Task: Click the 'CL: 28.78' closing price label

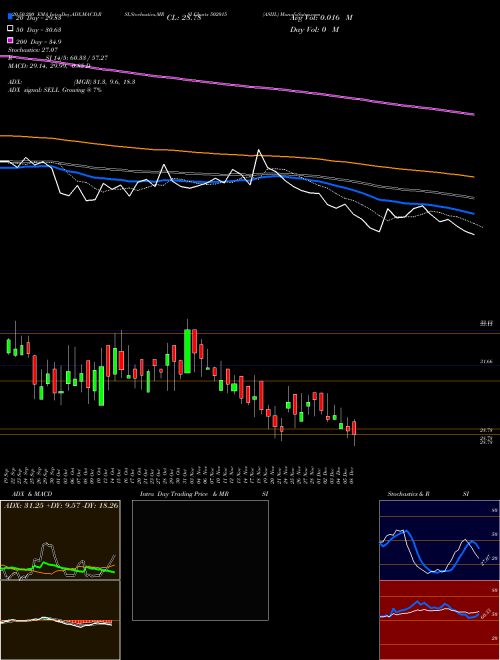Action: click(x=184, y=18)
